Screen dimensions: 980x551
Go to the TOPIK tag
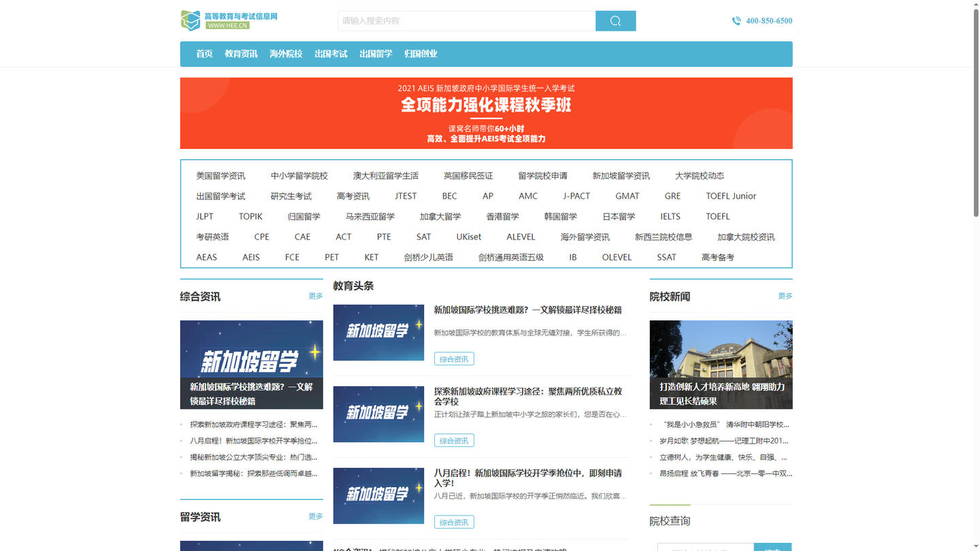[x=250, y=216]
